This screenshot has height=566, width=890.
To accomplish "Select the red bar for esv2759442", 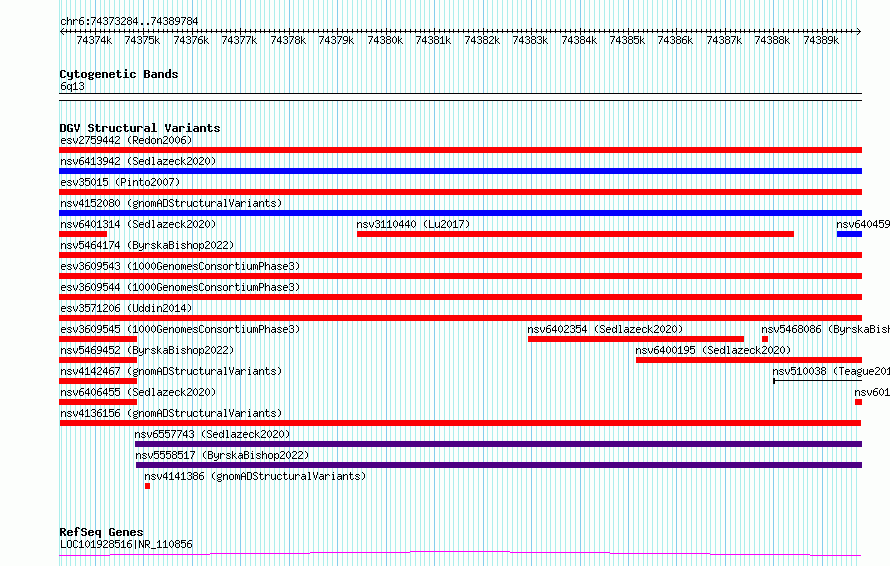I will pyautogui.click(x=460, y=150).
